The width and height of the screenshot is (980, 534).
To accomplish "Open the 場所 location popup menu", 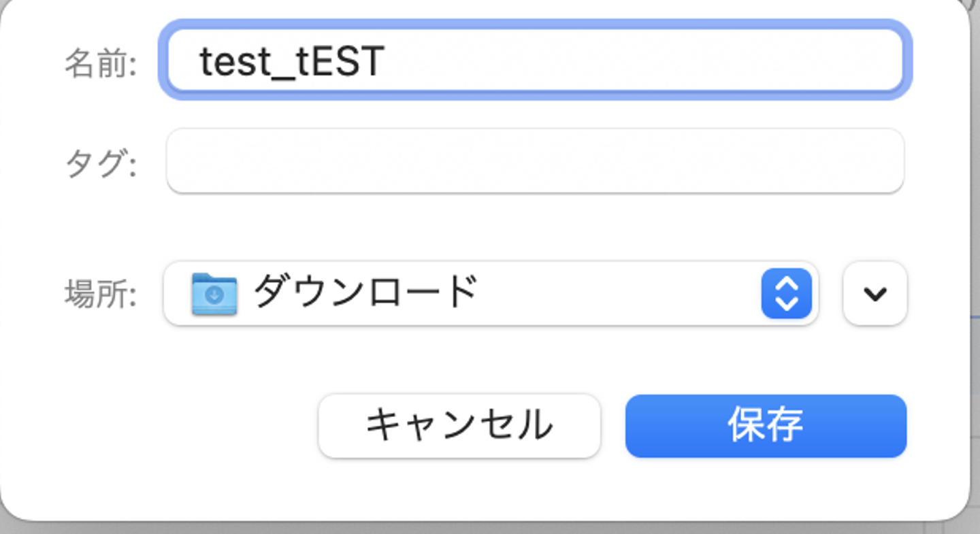I will click(x=490, y=294).
